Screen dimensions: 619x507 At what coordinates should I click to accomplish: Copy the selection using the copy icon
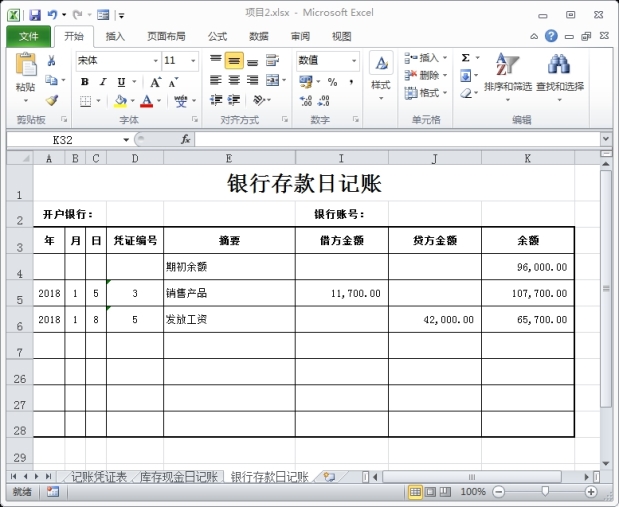tap(51, 80)
